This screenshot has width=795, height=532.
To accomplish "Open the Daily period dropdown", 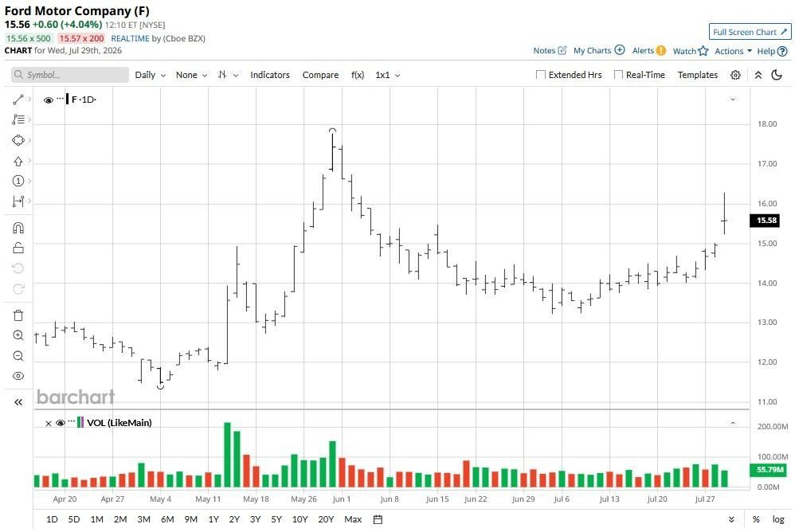I will [151, 75].
